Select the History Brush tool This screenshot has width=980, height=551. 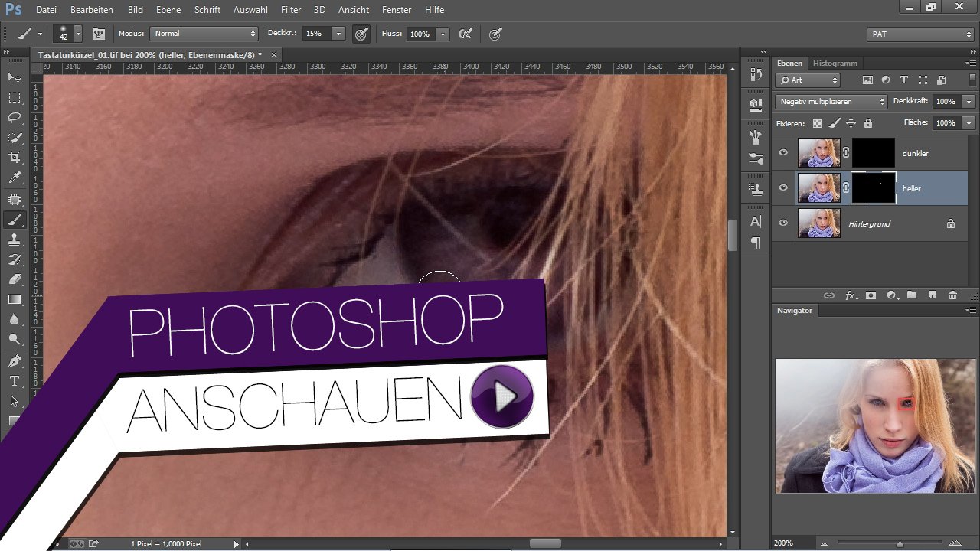coord(15,259)
